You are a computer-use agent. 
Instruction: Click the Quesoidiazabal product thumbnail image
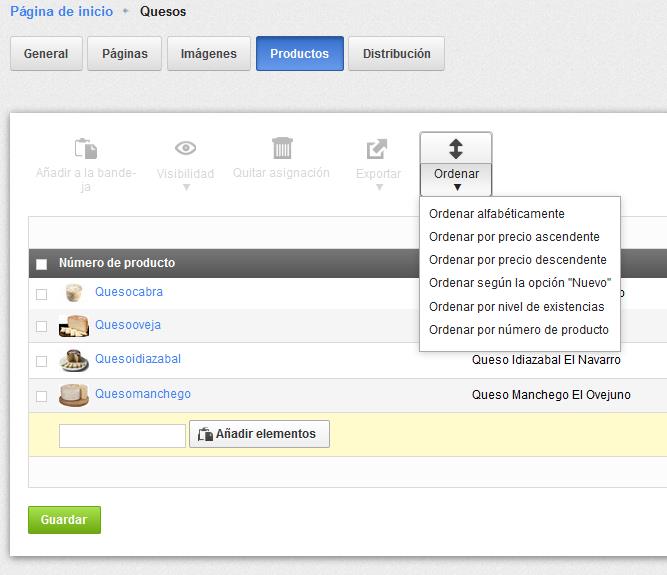tap(73, 360)
